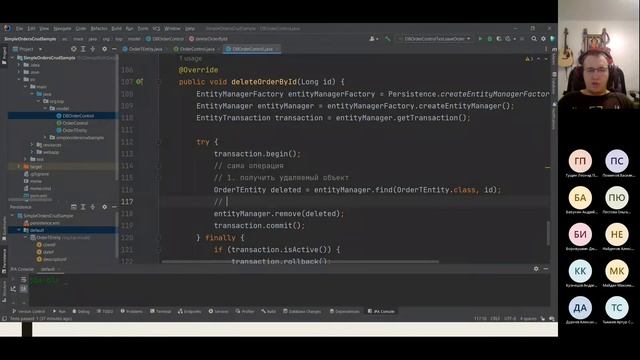
Task: Open the VCS menu
Action: [156, 29]
